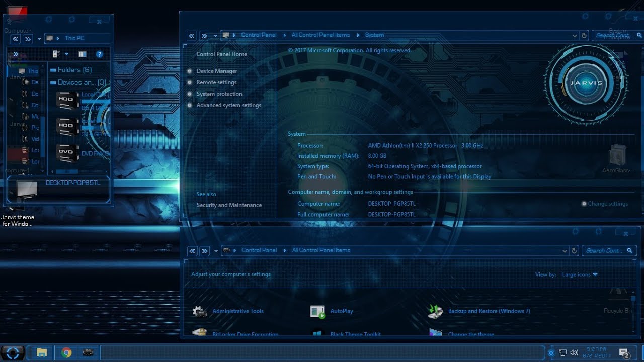Viewport: 644px width, 362px height.
Task: Go forward in the This PC explorer window
Action: coord(28,39)
